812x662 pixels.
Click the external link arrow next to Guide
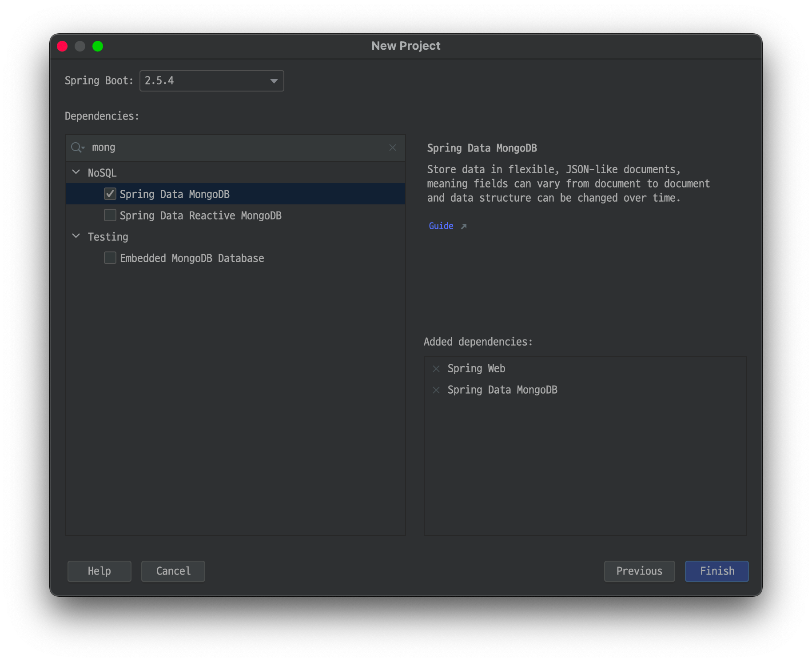coord(464,227)
